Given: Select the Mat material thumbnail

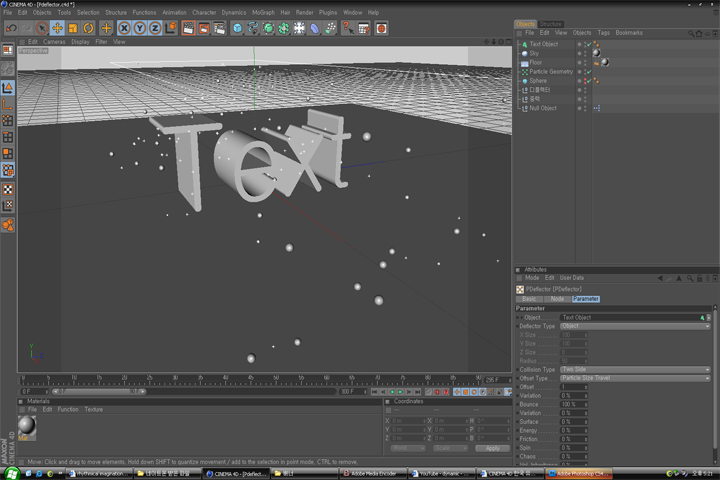Looking at the screenshot, I should point(27,426).
